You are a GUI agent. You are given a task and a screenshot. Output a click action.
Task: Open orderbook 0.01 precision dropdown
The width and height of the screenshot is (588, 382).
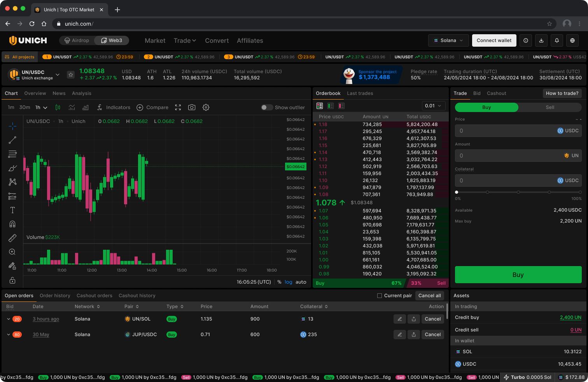point(433,106)
